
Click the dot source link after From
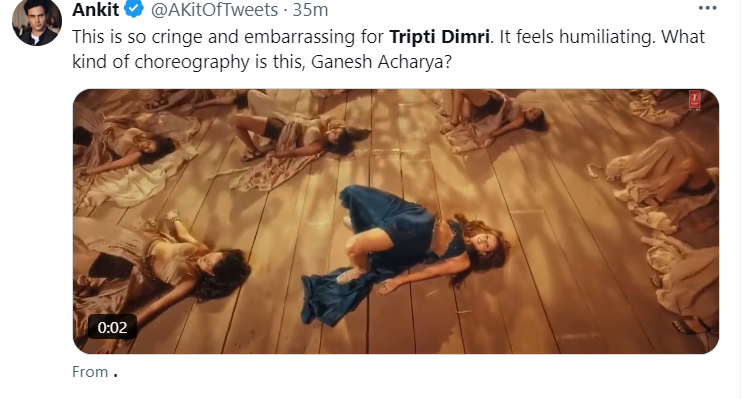[x=115, y=375]
